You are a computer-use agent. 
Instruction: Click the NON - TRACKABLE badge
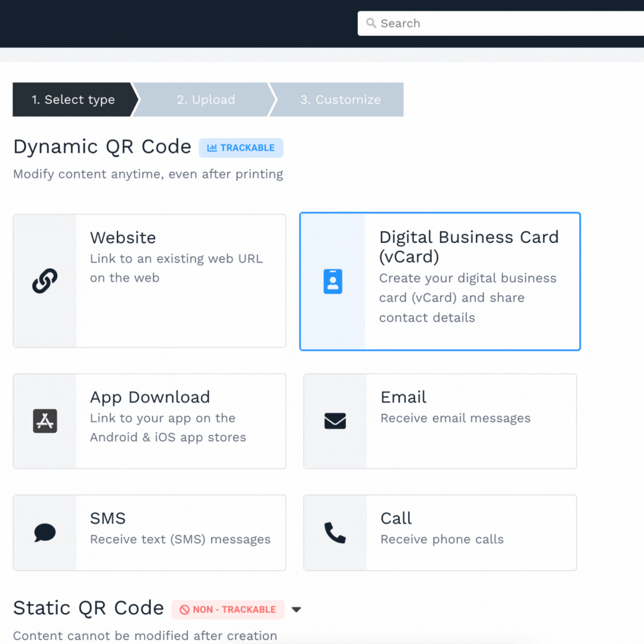pyautogui.click(x=228, y=609)
